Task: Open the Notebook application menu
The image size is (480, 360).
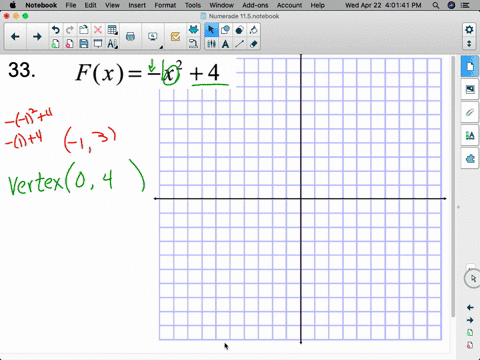Action: click(41, 5)
